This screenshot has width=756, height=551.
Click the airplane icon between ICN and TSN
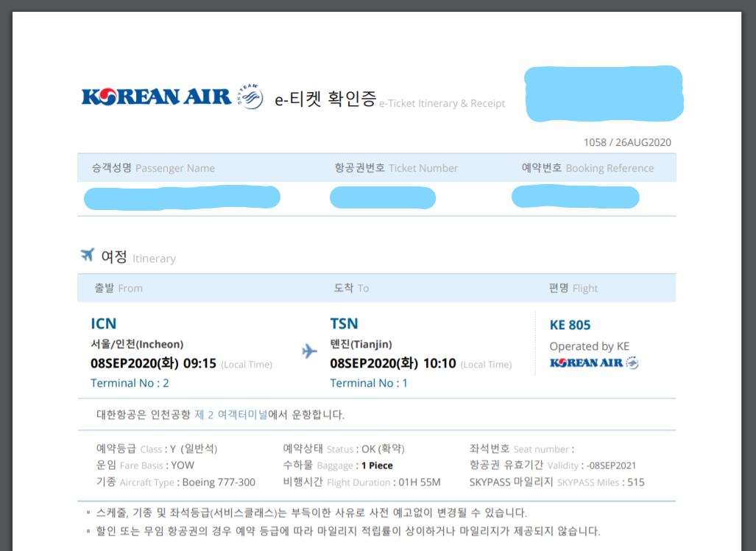(x=309, y=351)
